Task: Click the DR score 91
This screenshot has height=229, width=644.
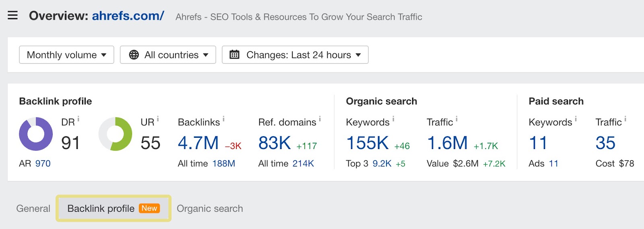Action: point(70,143)
